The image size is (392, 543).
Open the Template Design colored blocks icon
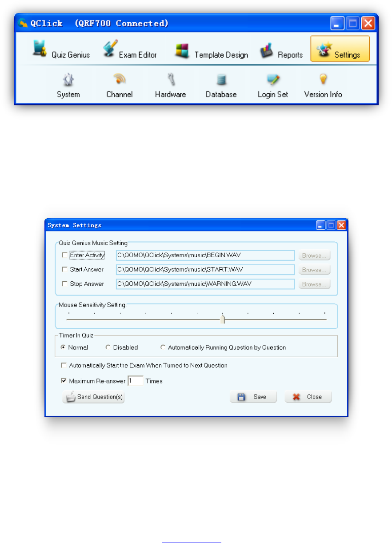click(183, 50)
